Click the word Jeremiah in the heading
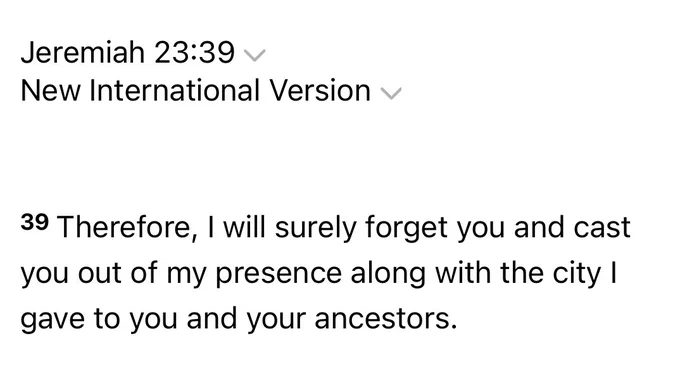 [82, 52]
